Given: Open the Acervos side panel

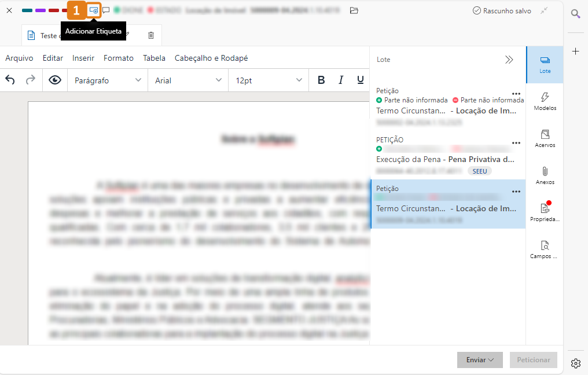Looking at the screenshot, I should pos(545,138).
